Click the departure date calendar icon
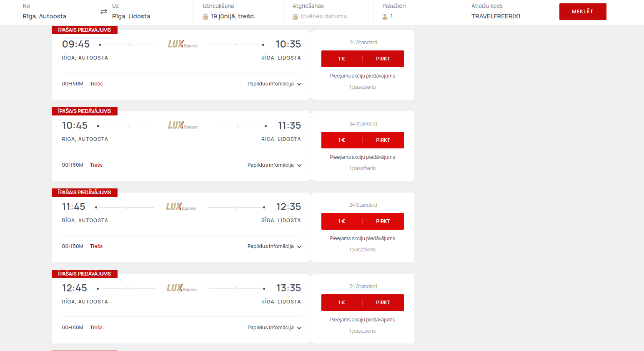 205,17
